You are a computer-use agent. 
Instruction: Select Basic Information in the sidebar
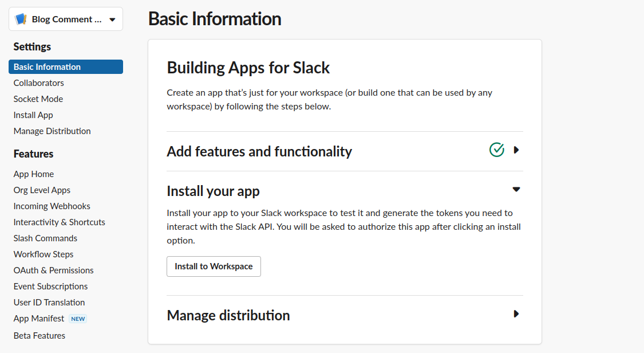[x=66, y=67]
